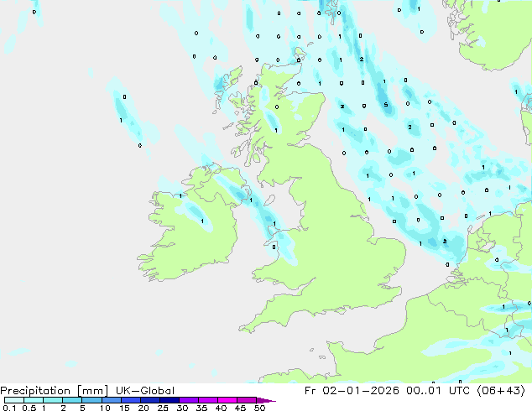The height and width of the screenshot is (411, 532).
Task: Click the Precipitation [mm] title text
Action: [54, 391]
